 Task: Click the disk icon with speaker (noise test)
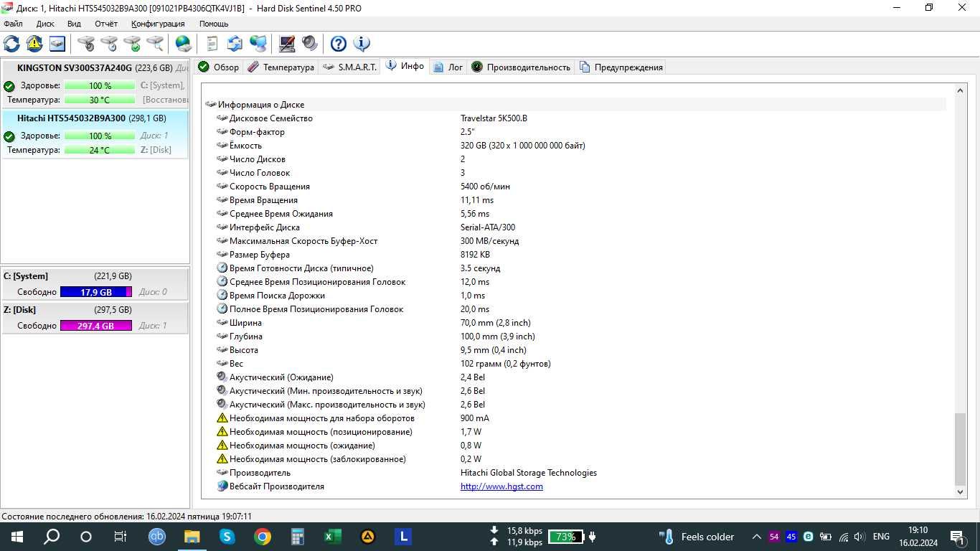tap(86, 44)
